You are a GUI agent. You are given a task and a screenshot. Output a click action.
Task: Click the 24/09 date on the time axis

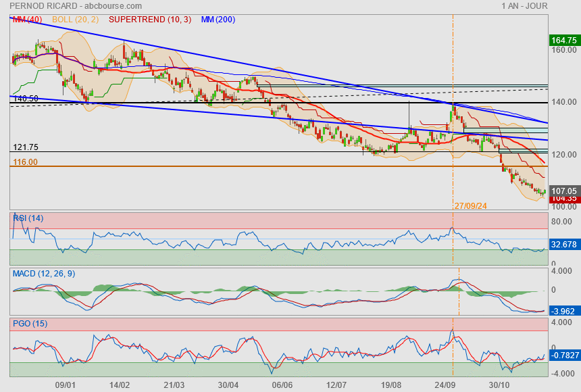445,385
